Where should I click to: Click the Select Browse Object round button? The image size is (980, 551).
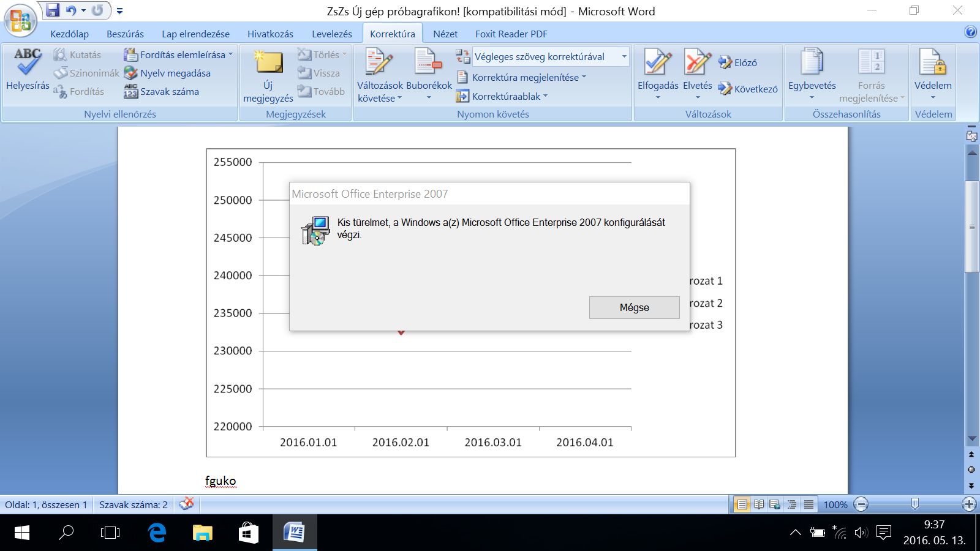(x=971, y=470)
